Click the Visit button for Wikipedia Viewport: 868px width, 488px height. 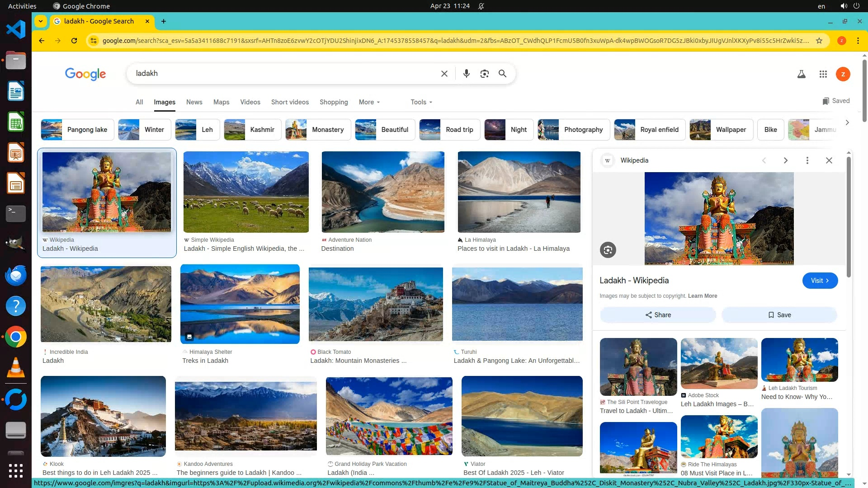click(x=819, y=281)
